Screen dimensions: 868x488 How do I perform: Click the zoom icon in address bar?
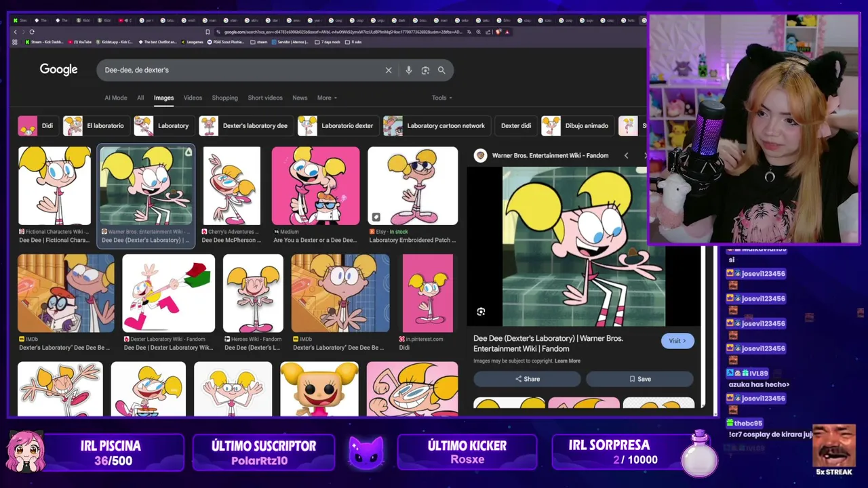point(479,32)
